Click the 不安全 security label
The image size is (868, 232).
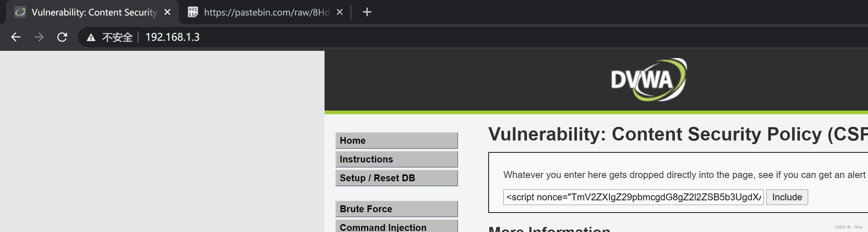[117, 37]
